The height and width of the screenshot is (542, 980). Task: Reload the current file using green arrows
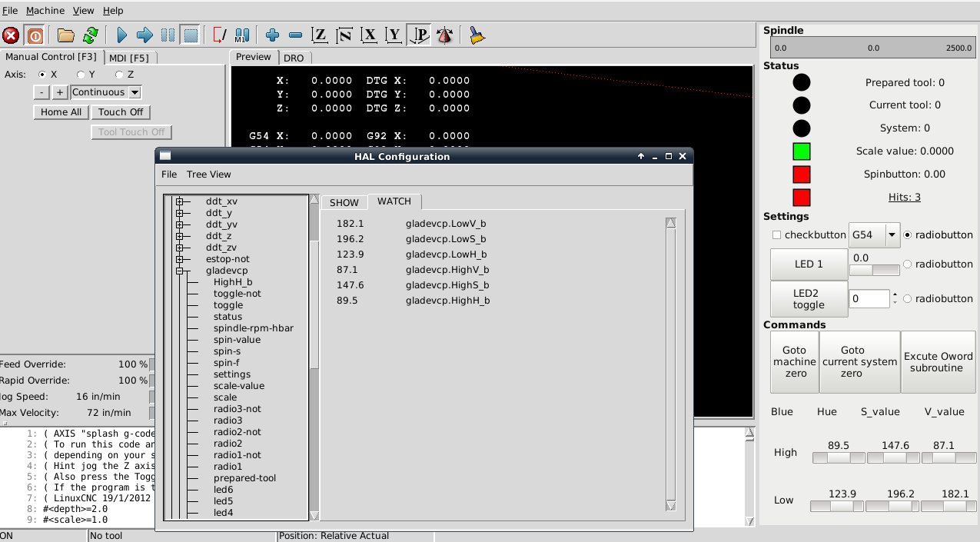coord(91,35)
